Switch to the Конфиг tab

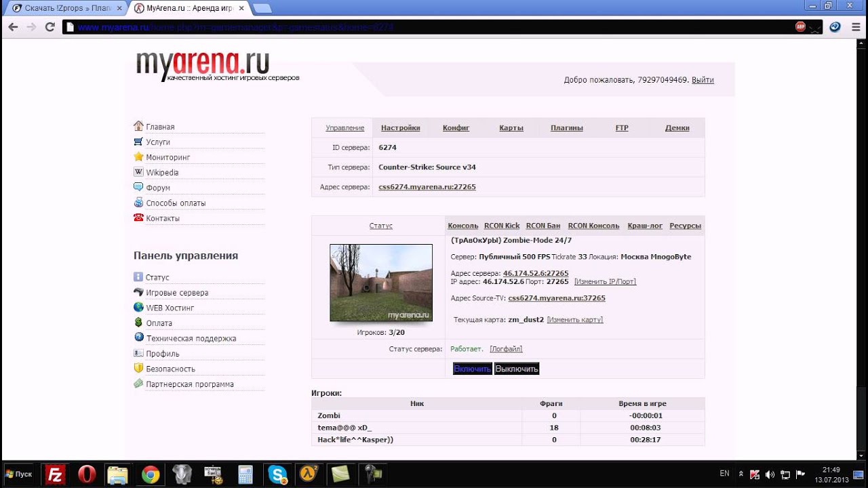tap(456, 127)
